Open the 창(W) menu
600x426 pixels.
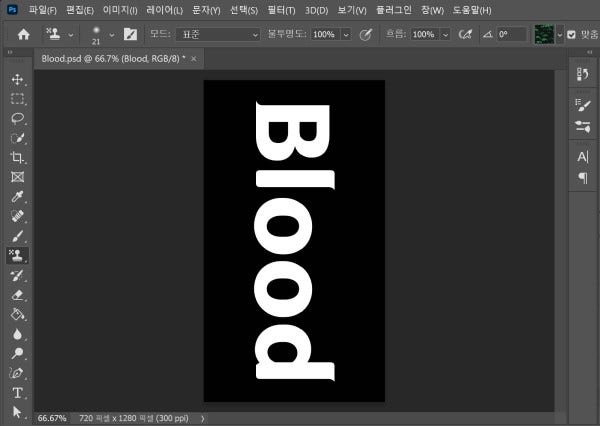click(432, 10)
